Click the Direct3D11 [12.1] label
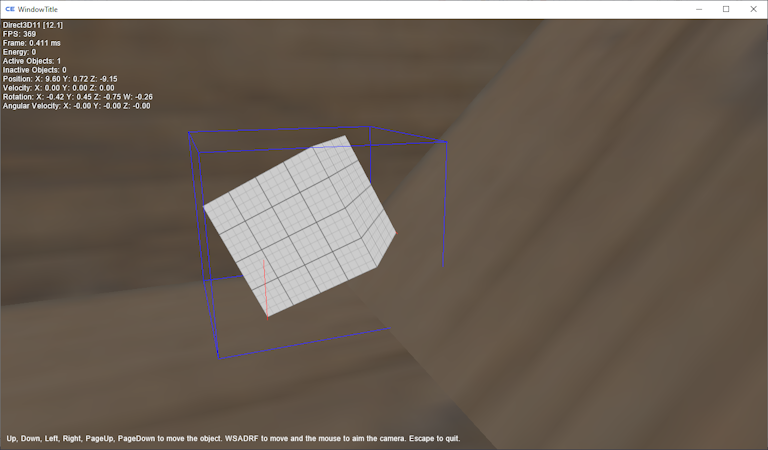768x450 pixels. point(35,25)
